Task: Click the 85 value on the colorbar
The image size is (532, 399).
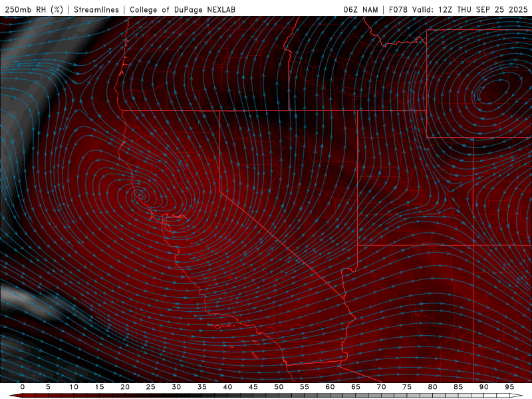Action: (458, 387)
